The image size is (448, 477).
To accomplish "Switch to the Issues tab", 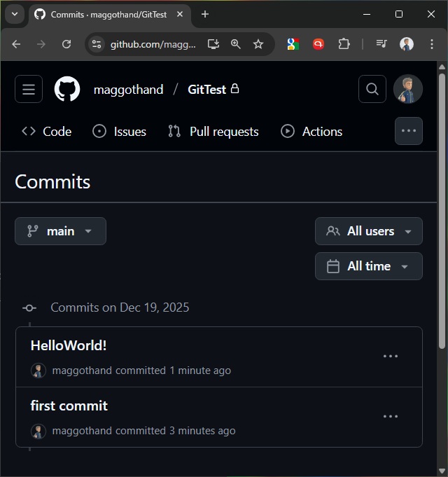I will click(120, 132).
